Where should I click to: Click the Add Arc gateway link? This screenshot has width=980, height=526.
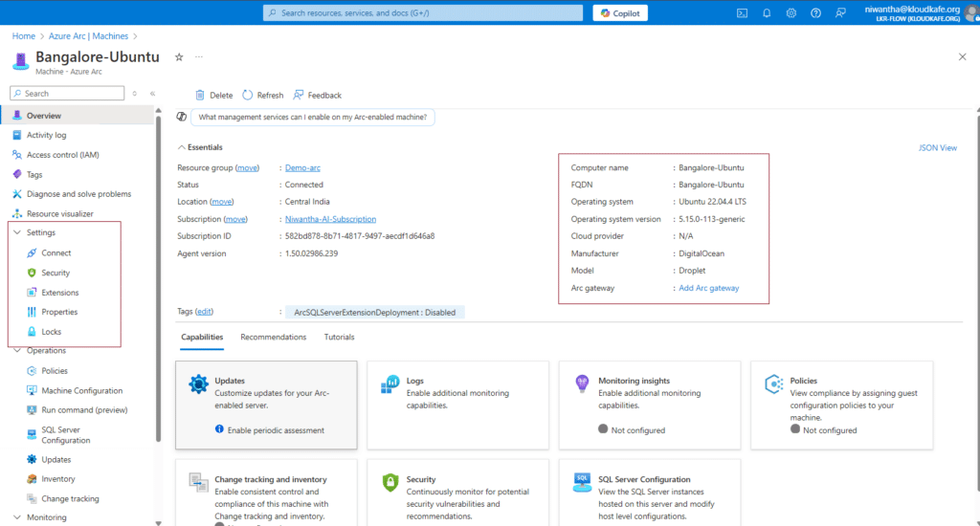(x=708, y=288)
